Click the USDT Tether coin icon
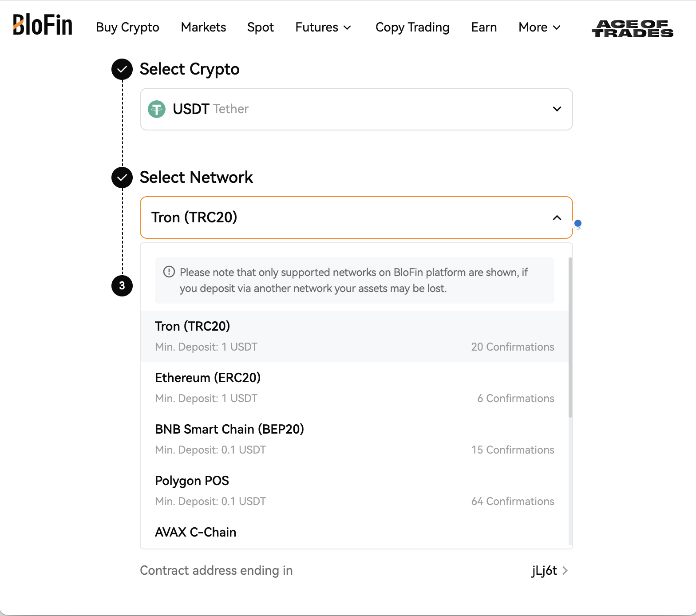This screenshot has width=696, height=616. tap(157, 109)
